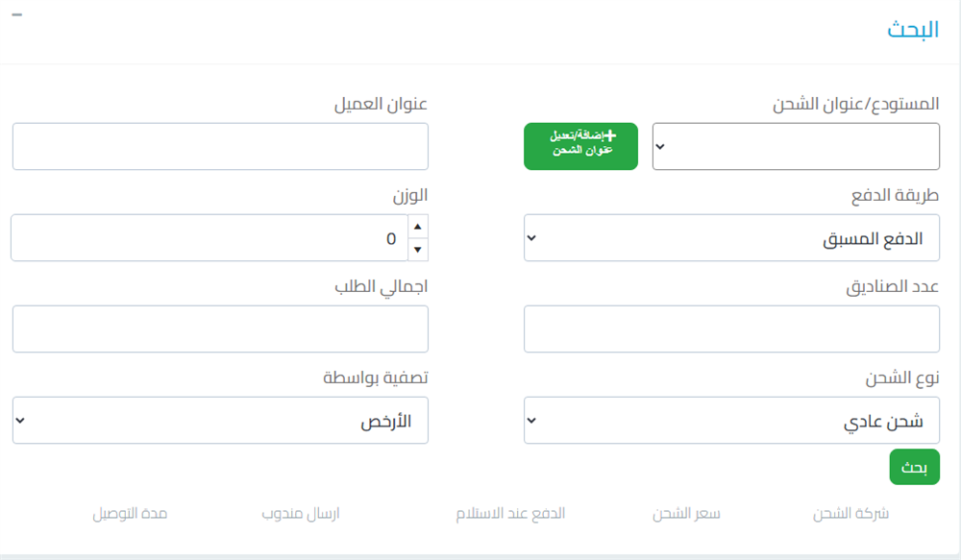Decrease the weight with the down arrow
The width and height of the screenshot is (961, 560).
point(418,250)
